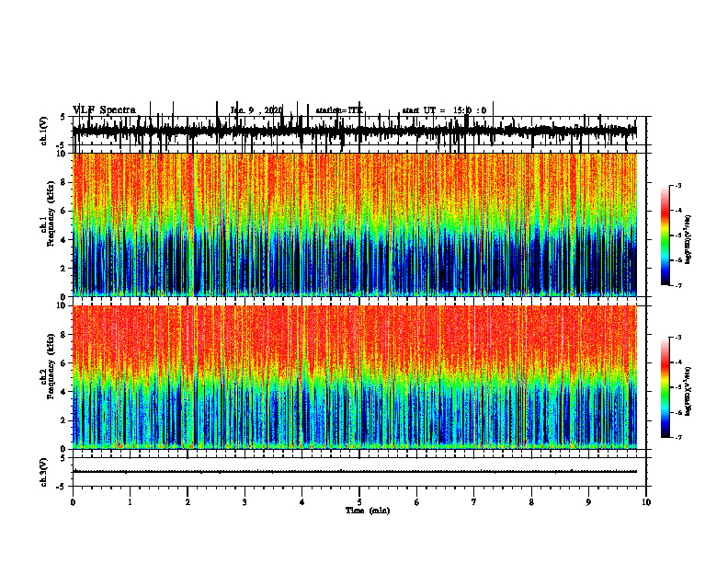Click the log(PSD) label beside ch.1 colorbar

688,240
